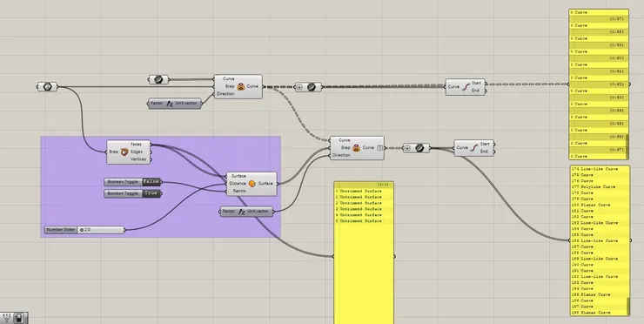Viewport: 644px width, 324px height.
Task: Click the {0;57} path header in the curve panel
Action: (x=598, y=19)
